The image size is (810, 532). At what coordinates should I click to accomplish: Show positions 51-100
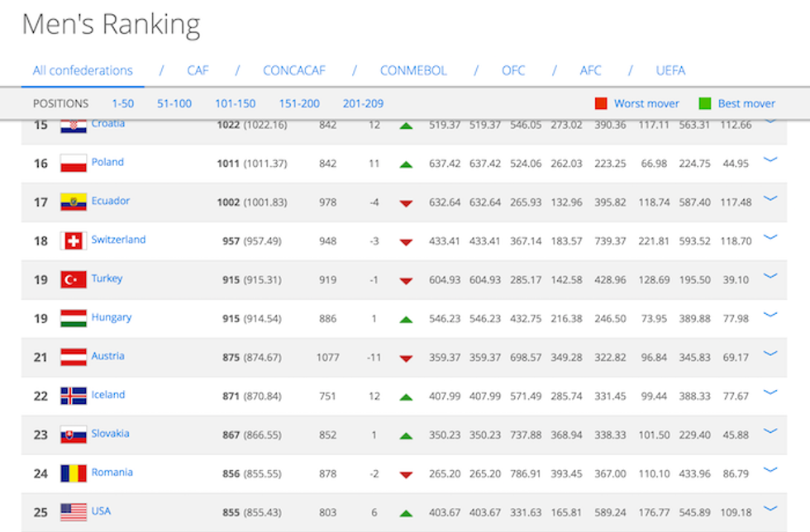[174, 104]
